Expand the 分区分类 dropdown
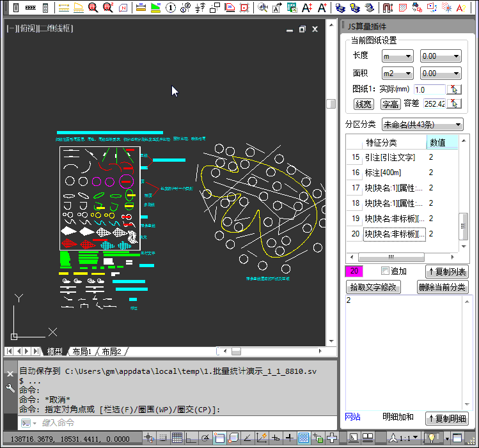This screenshot has height=448, width=479. point(422,124)
